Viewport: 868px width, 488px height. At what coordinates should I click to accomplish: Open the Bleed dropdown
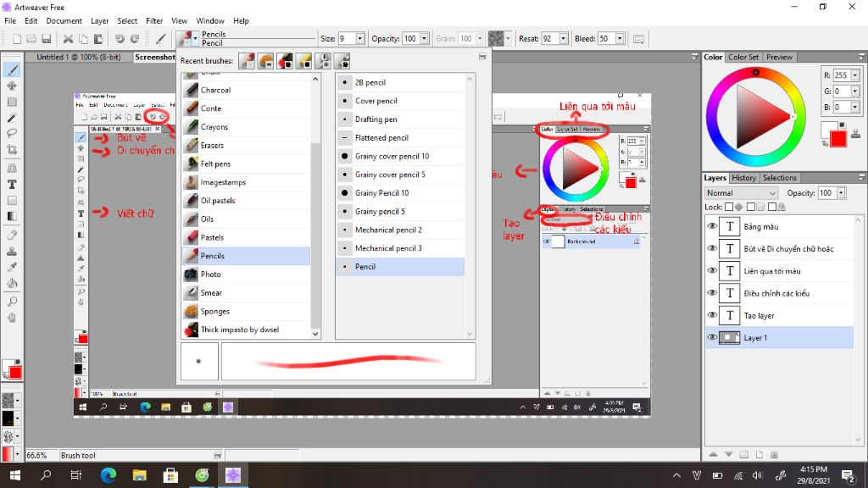point(620,39)
